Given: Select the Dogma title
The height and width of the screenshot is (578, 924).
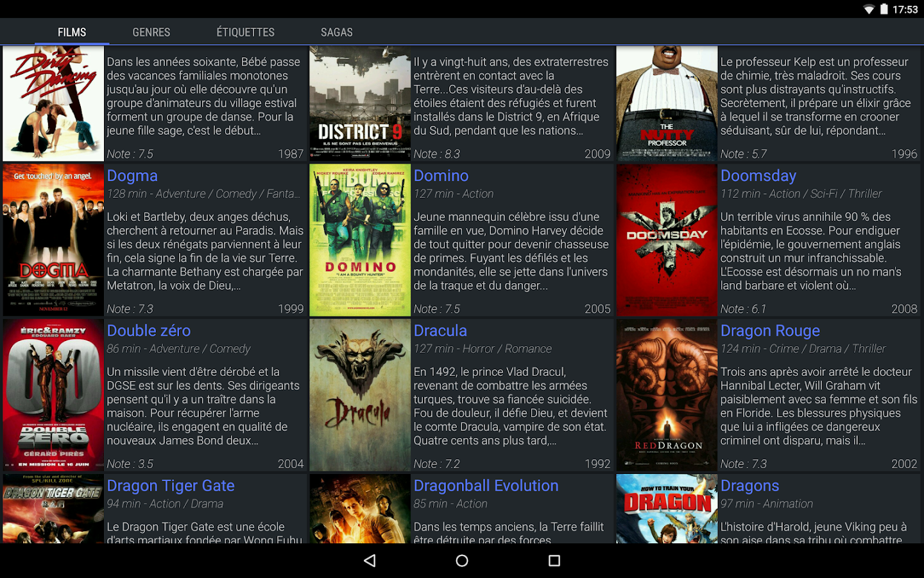Looking at the screenshot, I should pos(132,176).
